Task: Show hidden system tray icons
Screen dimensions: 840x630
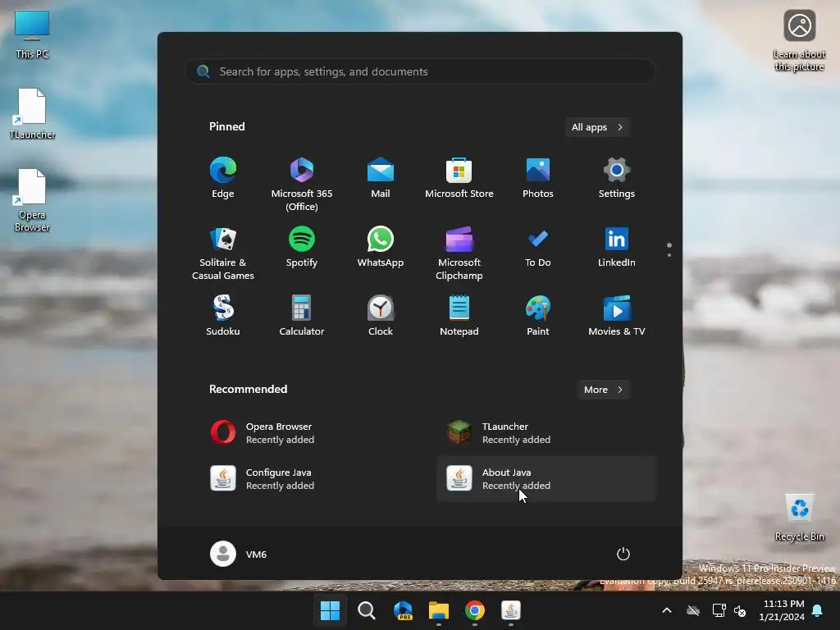Action: tap(667, 610)
